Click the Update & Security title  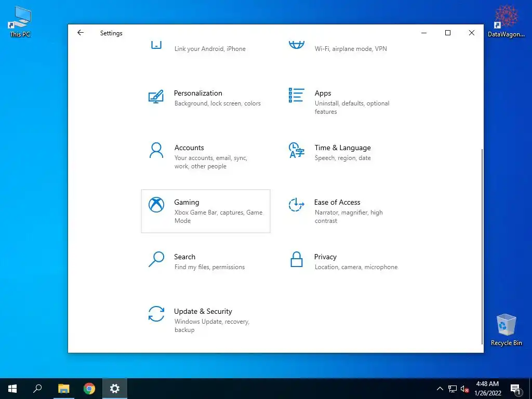click(203, 311)
